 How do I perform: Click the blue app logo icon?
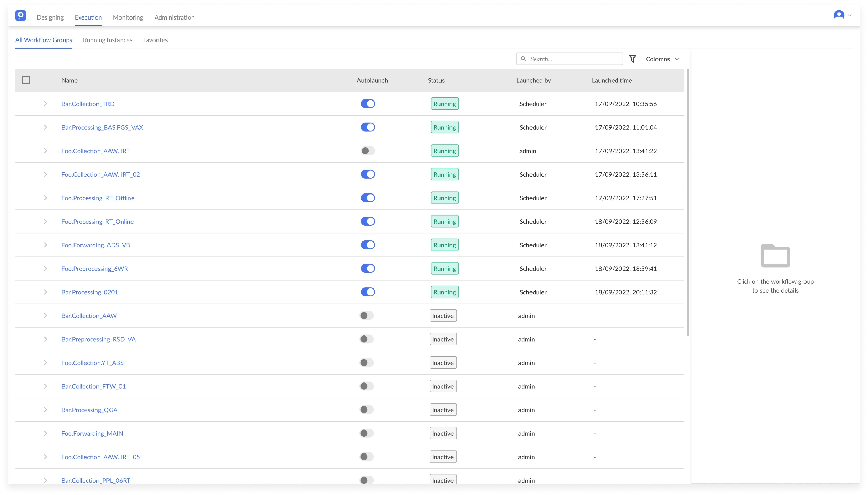21,15
